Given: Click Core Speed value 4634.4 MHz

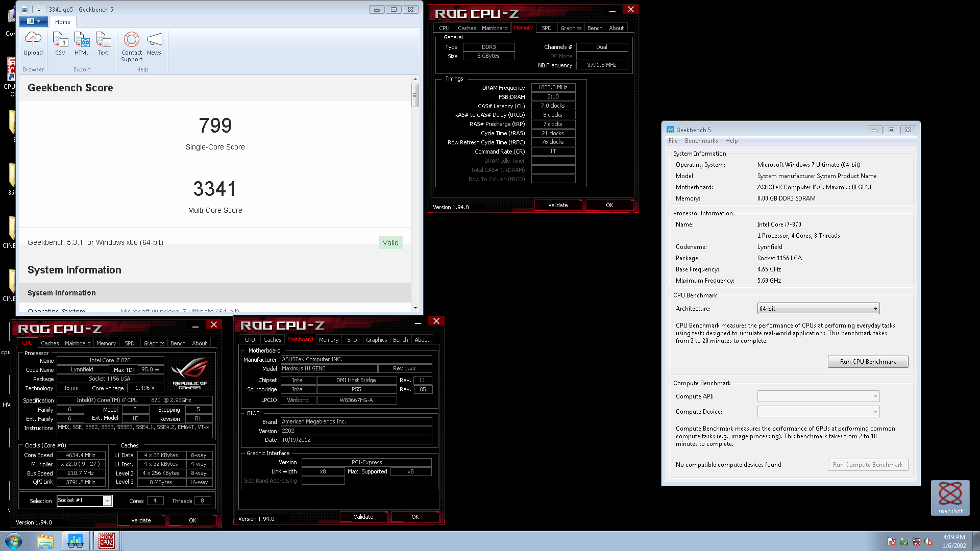Looking at the screenshot, I should (x=81, y=455).
